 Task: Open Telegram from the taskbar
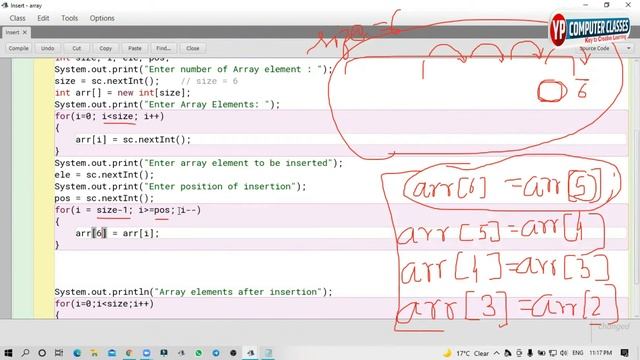[x=216, y=353]
